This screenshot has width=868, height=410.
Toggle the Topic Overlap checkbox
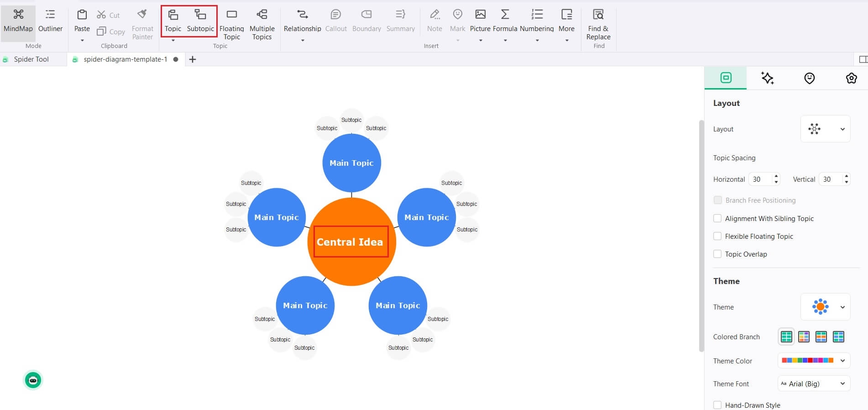[x=717, y=254]
